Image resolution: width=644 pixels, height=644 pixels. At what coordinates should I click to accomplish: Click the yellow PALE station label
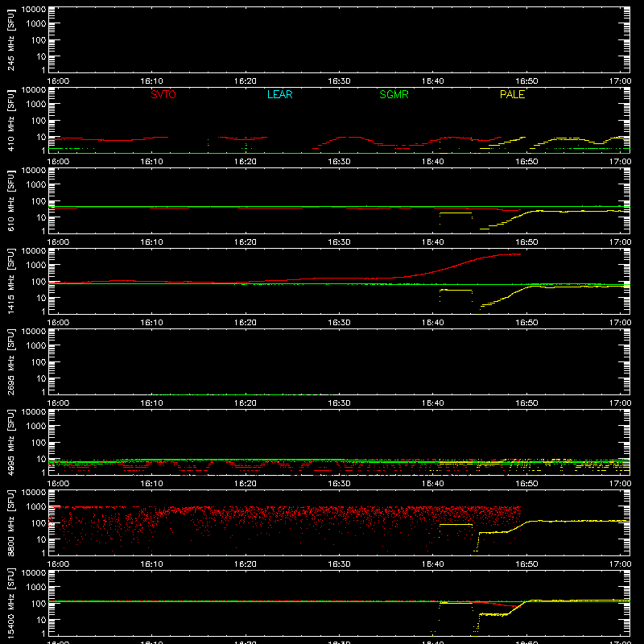point(512,94)
